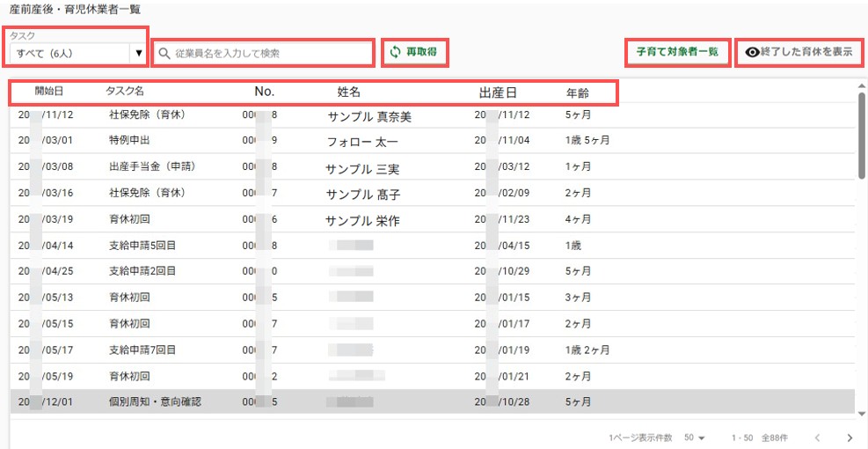Open the タスク filter dropdown arrow

(139, 54)
